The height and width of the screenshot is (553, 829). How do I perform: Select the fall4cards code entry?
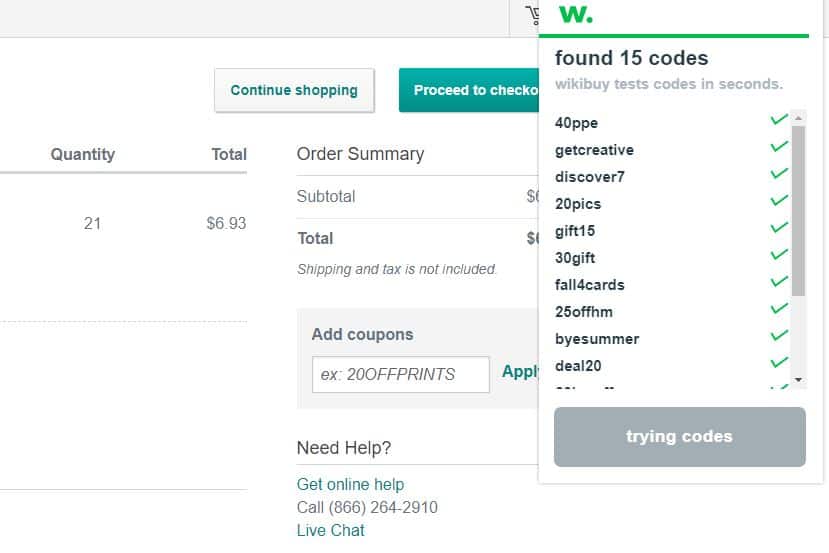(589, 285)
